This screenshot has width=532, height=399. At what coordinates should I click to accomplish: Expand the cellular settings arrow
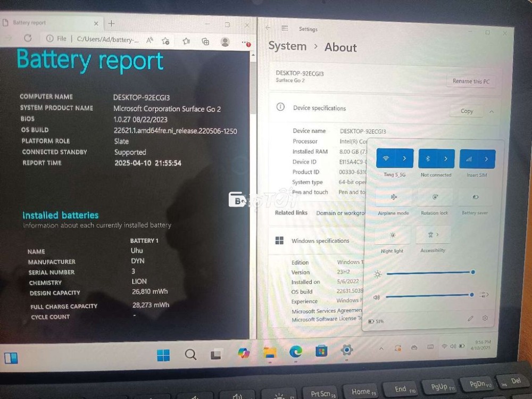487,159
